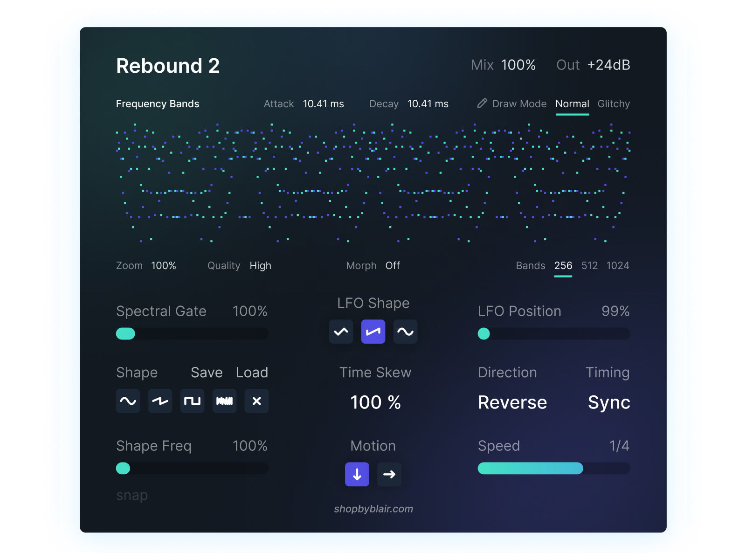Select the sine wave Shape icon

pyautogui.click(x=128, y=401)
